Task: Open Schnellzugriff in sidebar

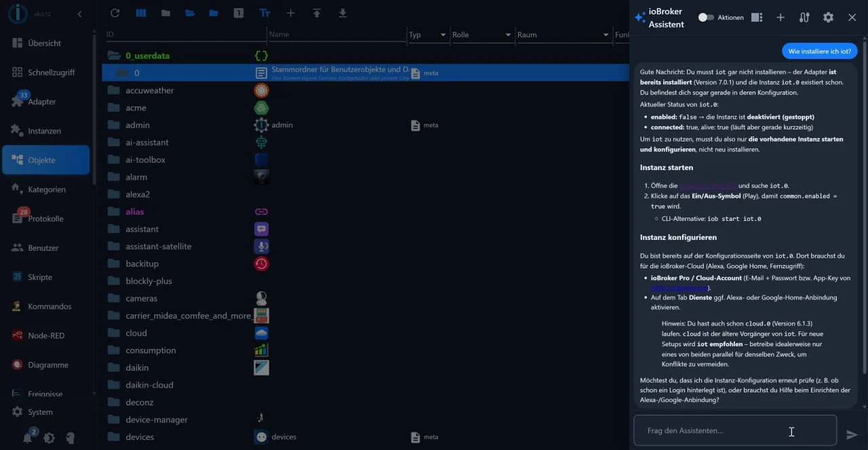Action: pos(45,73)
